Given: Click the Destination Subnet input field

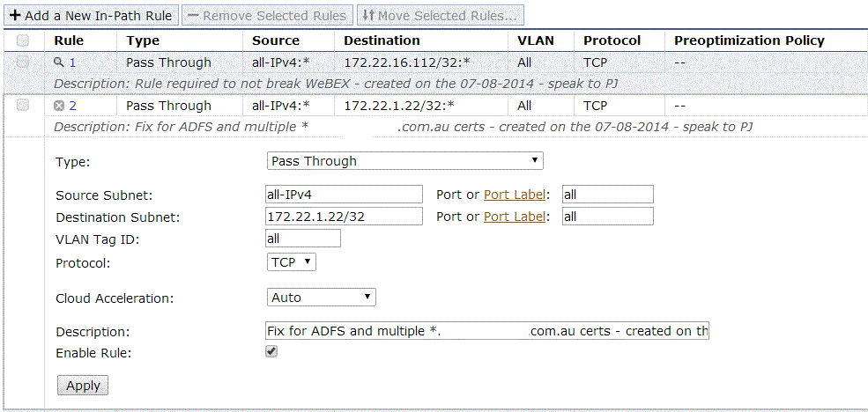Looking at the screenshot, I should click(x=344, y=217).
